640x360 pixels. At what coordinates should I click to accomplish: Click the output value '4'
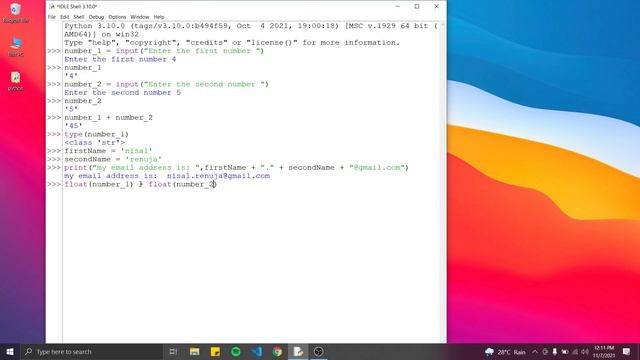pyautogui.click(x=71, y=76)
